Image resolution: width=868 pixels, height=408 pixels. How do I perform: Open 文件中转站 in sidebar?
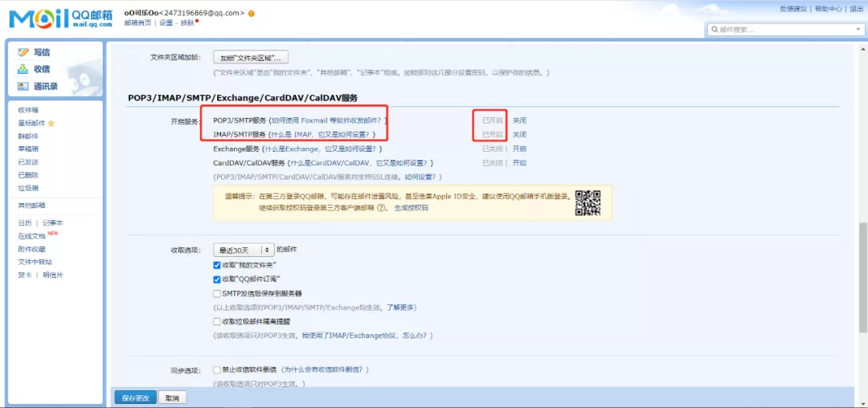coord(35,262)
